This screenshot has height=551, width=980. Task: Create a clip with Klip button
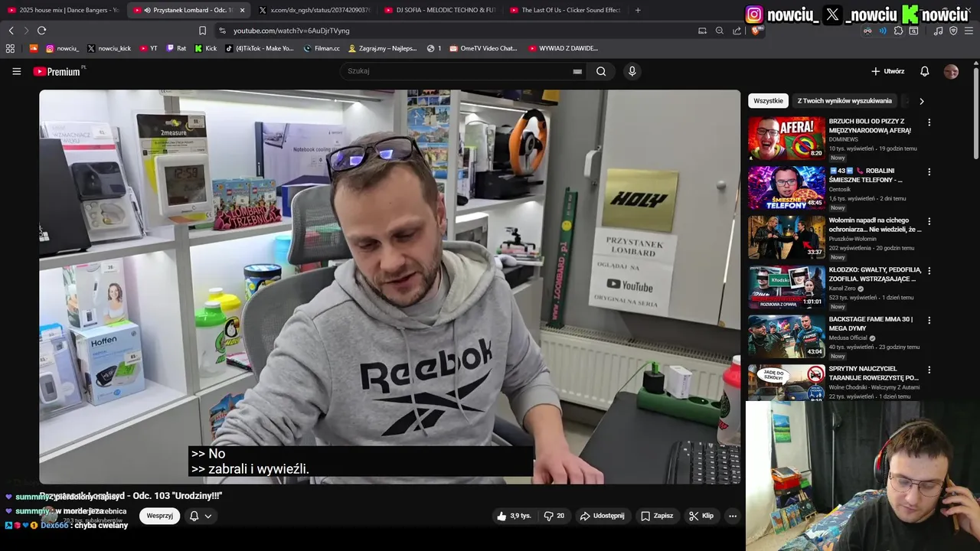coord(701,516)
